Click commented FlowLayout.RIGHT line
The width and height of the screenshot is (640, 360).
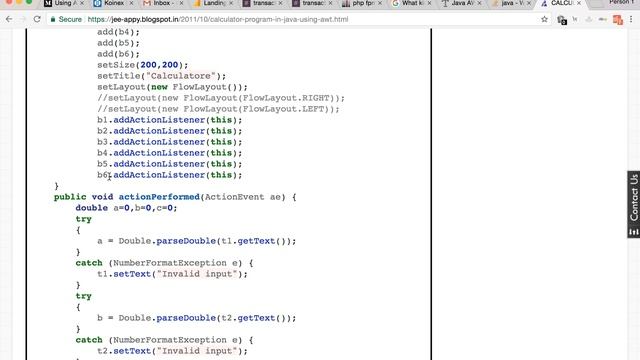pyautogui.click(x=221, y=98)
